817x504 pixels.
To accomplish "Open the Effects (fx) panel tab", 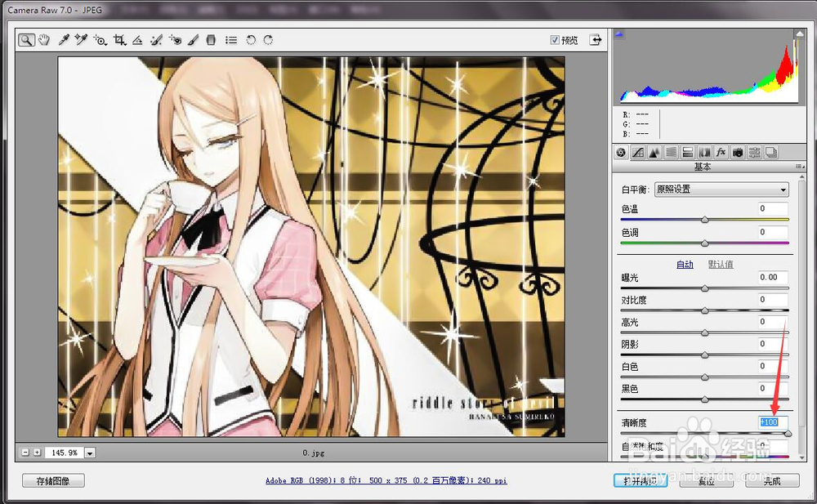I will coord(721,152).
